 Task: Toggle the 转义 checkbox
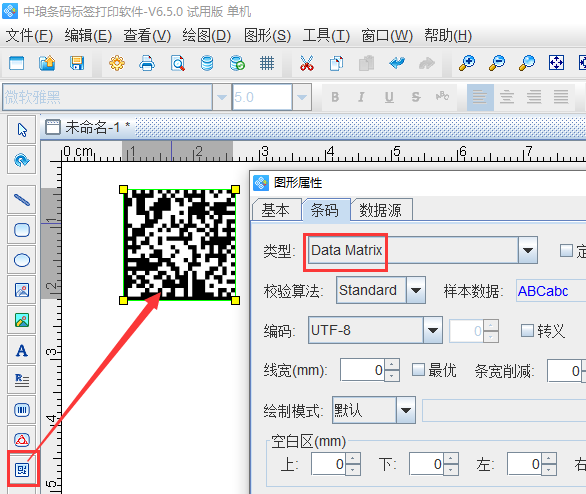(527, 330)
